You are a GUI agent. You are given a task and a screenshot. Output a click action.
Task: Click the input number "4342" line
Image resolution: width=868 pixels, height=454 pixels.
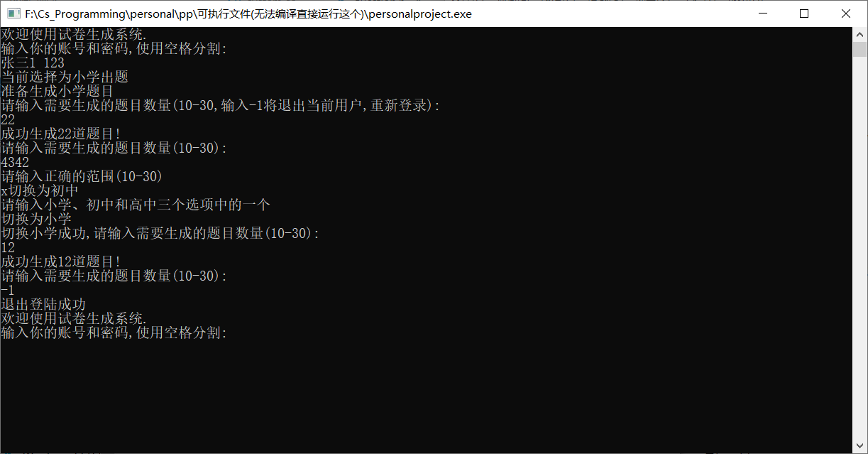pyautogui.click(x=15, y=163)
